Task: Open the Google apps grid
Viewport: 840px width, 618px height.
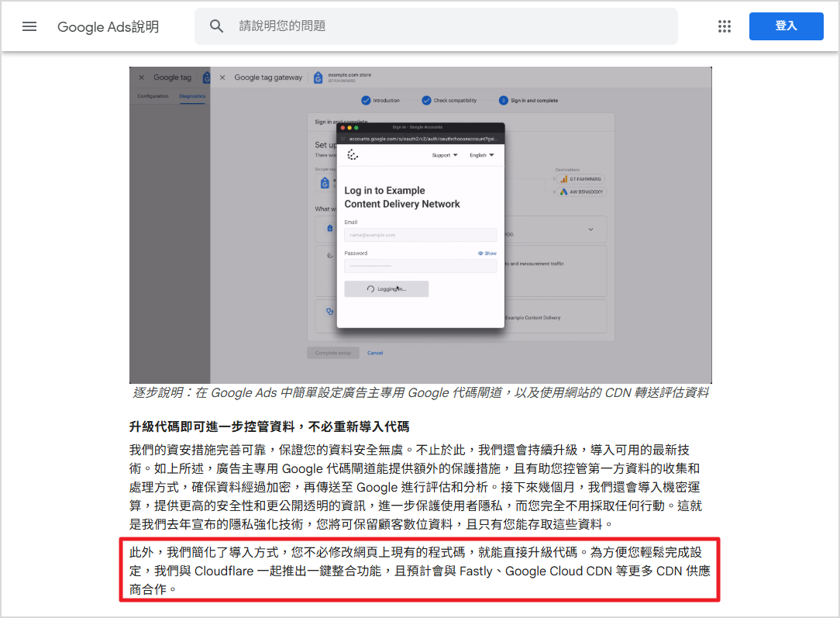Action: tap(725, 26)
